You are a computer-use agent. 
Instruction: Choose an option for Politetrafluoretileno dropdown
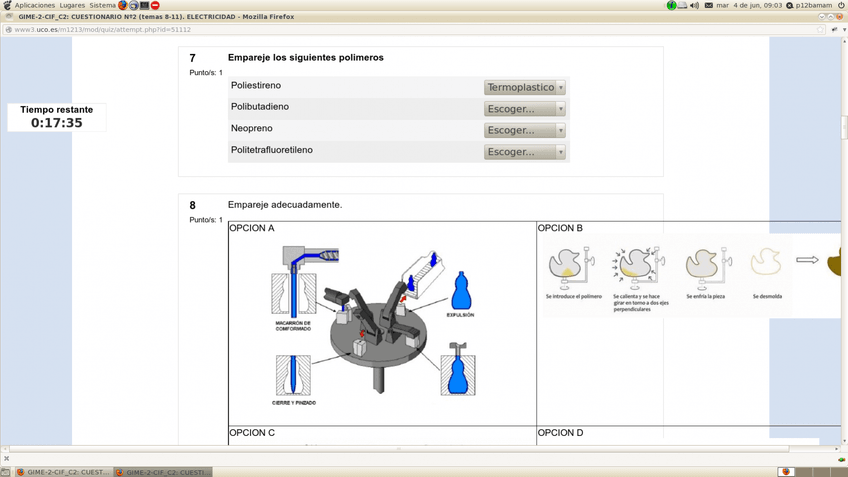point(525,152)
